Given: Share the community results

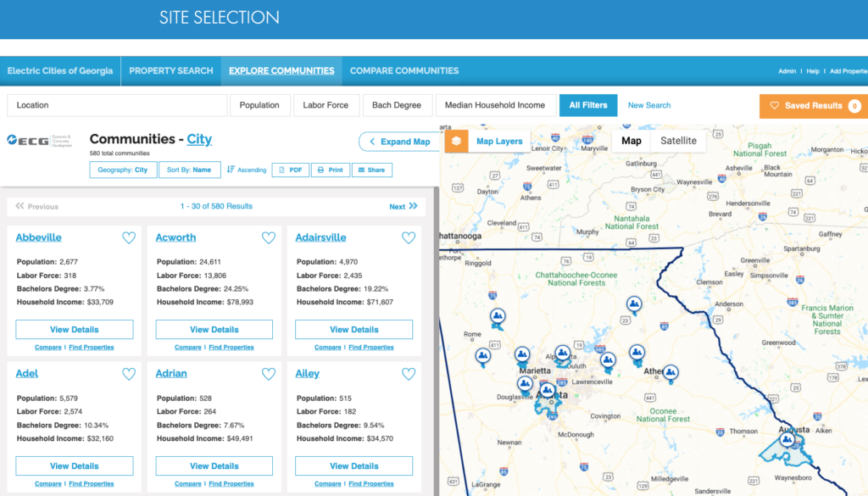Looking at the screenshot, I should [371, 170].
